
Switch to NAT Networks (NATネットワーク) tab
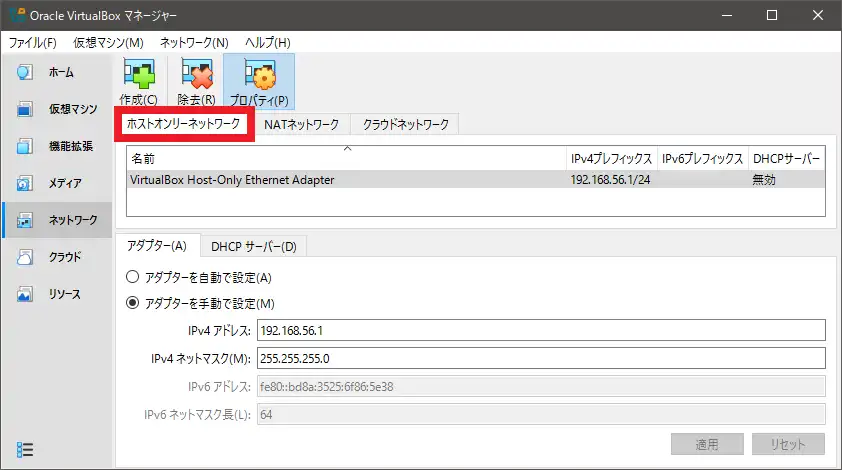[301, 125]
